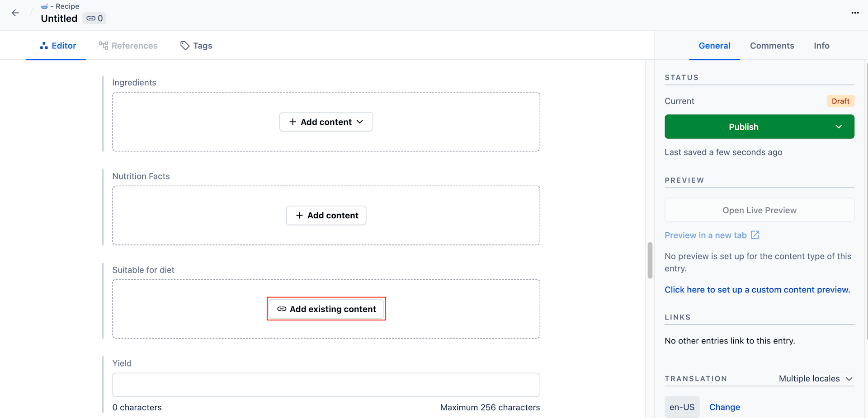Focus the Yield text input field

pyautogui.click(x=326, y=385)
